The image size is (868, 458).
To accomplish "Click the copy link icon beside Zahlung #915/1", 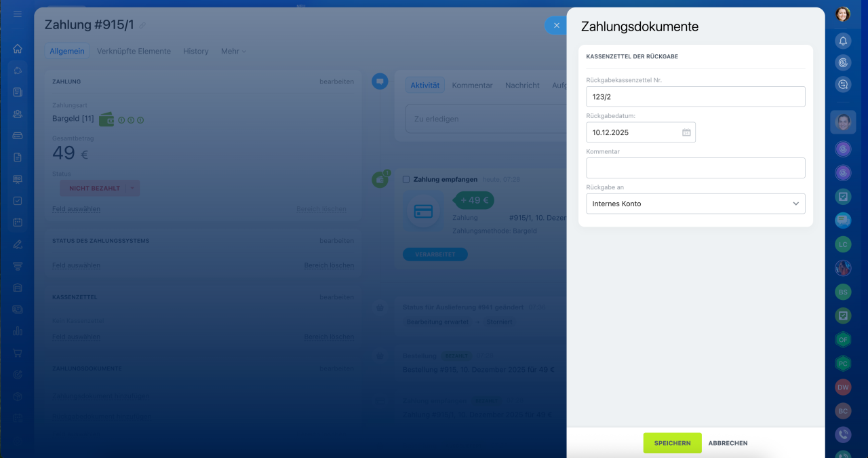I will (x=142, y=26).
